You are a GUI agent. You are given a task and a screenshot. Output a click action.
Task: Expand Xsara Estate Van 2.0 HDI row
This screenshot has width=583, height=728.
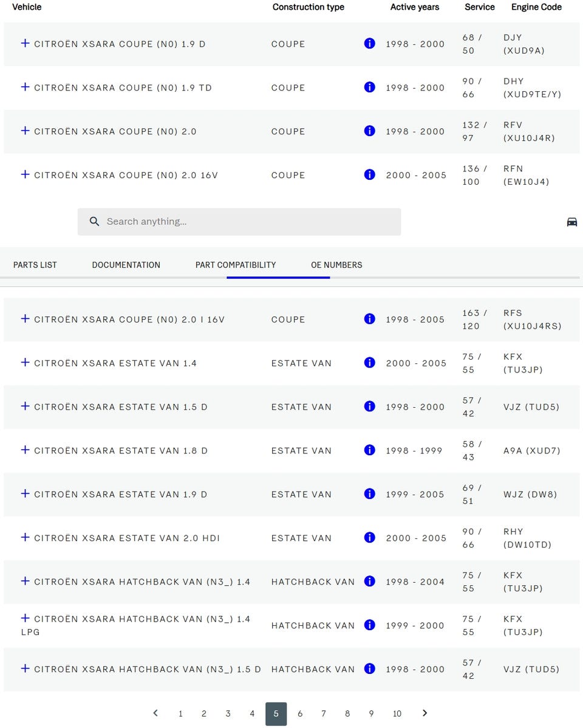tap(25, 537)
